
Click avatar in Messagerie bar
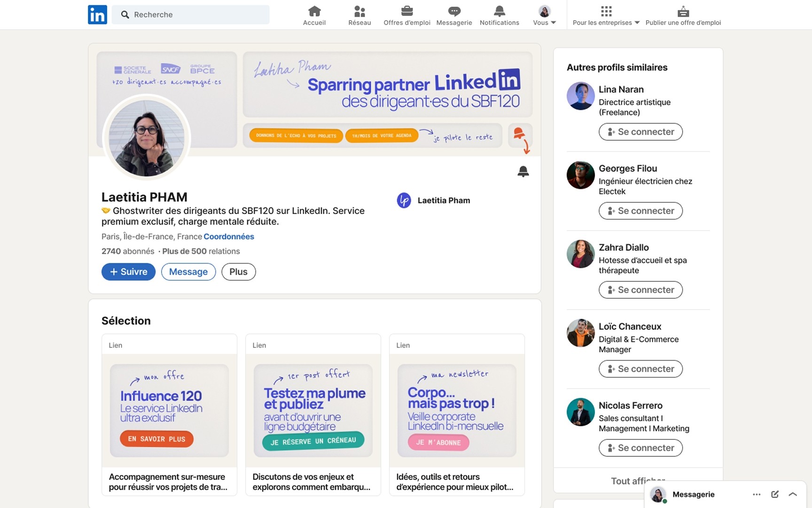[x=658, y=494]
